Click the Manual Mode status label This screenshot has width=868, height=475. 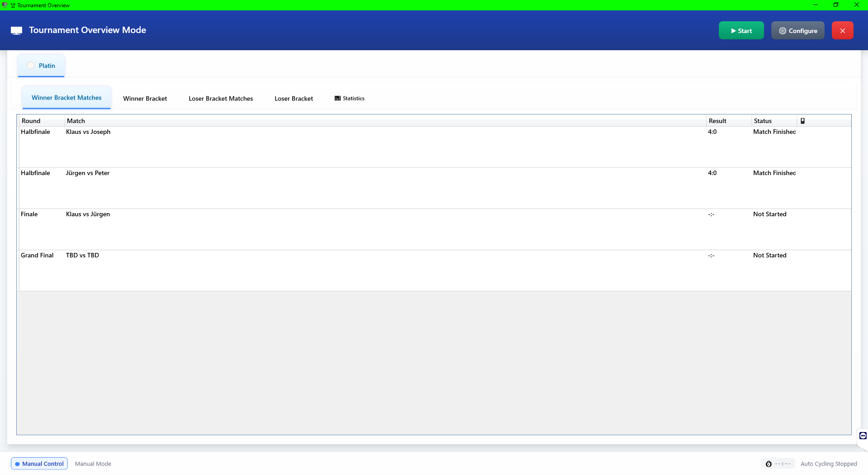(x=93, y=464)
